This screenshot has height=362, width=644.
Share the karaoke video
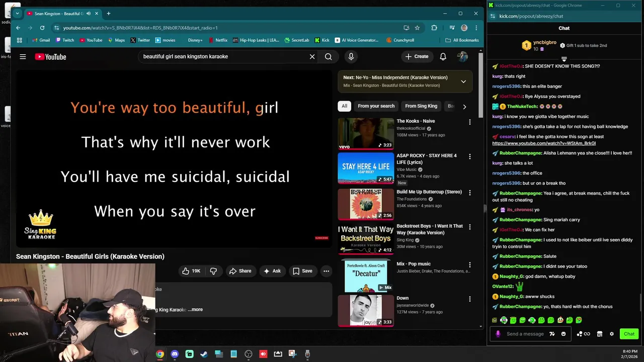click(x=240, y=271)
